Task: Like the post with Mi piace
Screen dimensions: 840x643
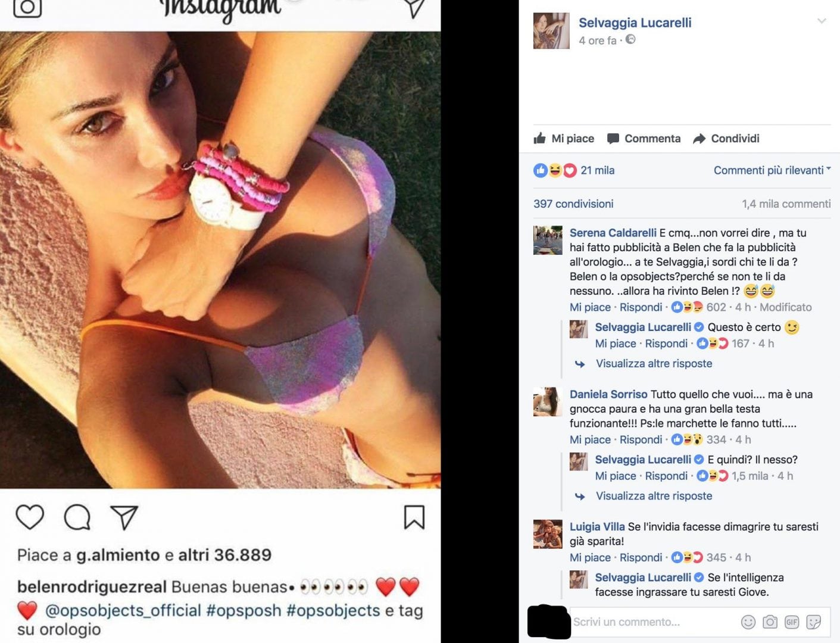Action: click(x=564, y=138)
